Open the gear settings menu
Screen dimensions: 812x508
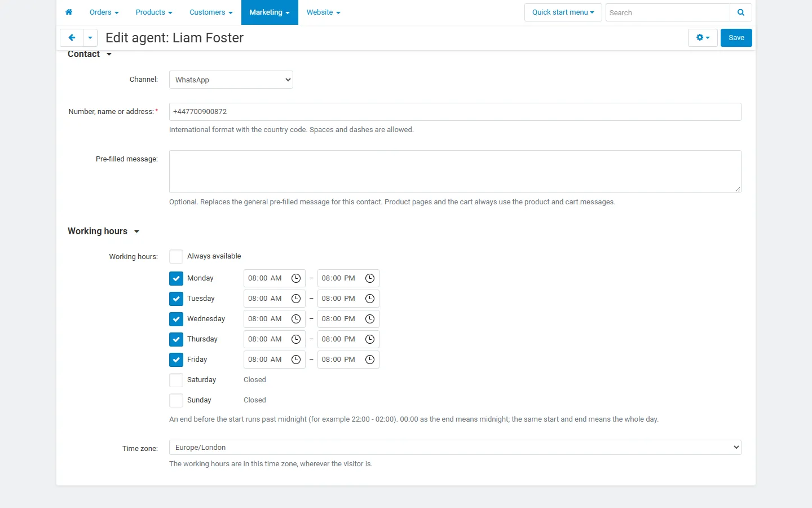[703, 38]
